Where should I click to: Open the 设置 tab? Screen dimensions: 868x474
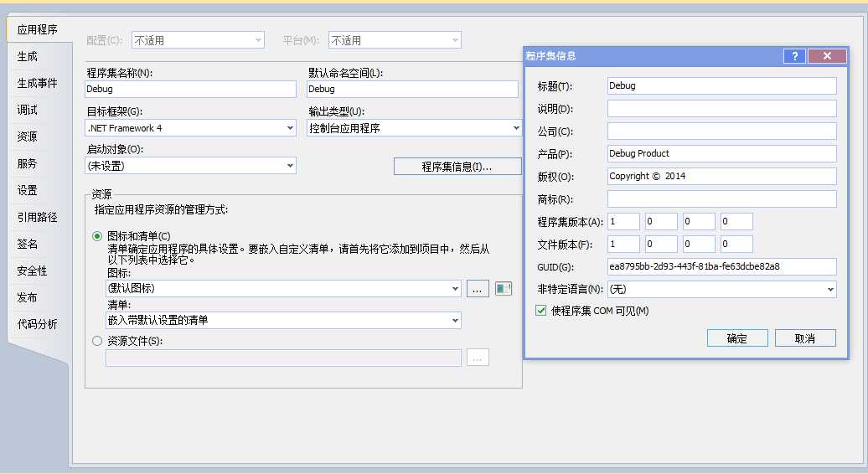27,190
